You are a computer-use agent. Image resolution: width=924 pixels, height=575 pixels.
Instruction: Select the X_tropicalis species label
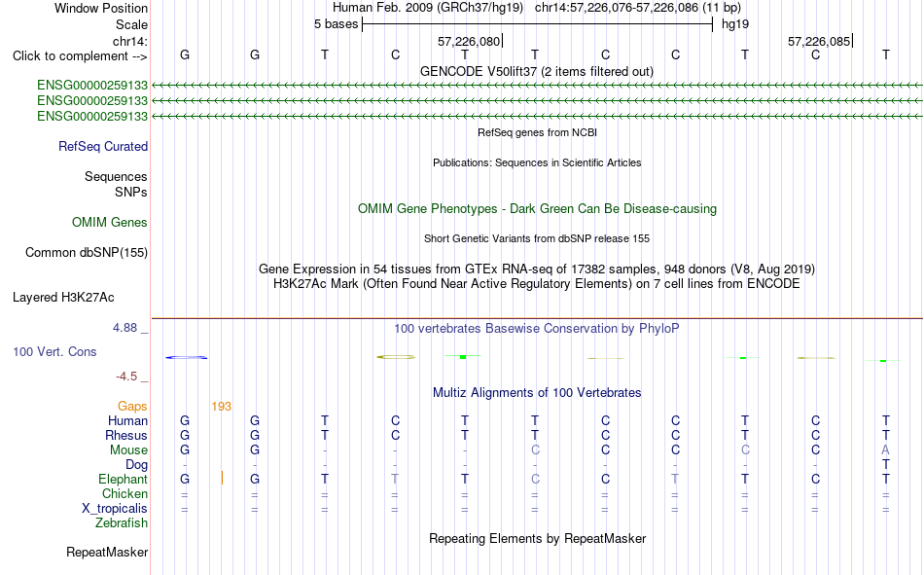tap(115, 509)
